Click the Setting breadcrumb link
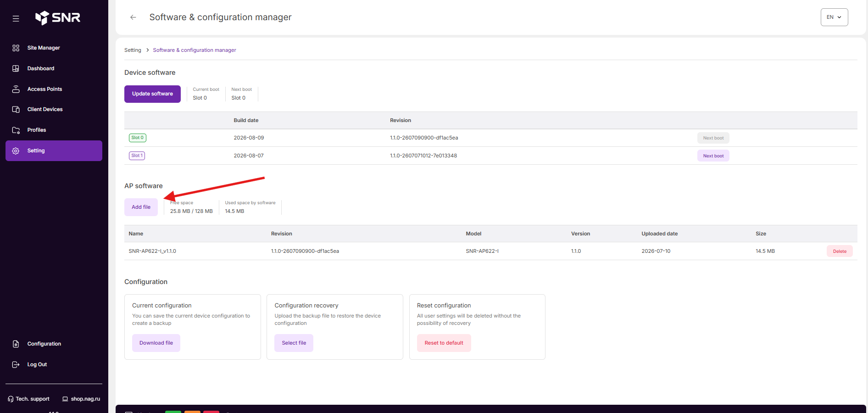 tap(133, 50)
